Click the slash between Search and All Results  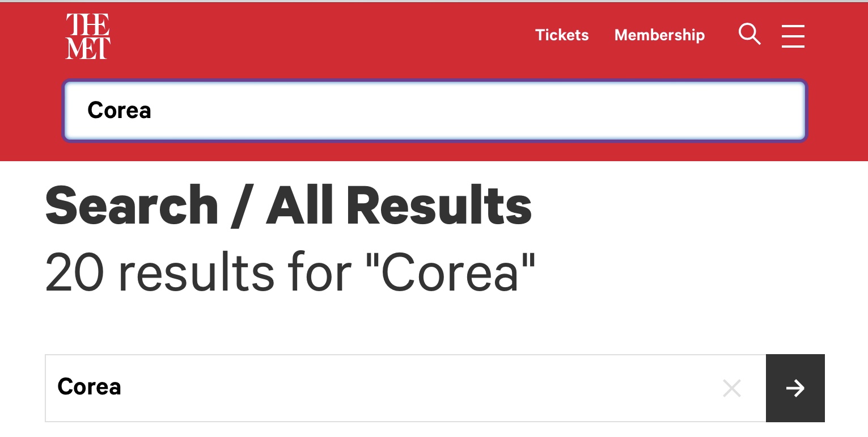[x=242, y=207]
